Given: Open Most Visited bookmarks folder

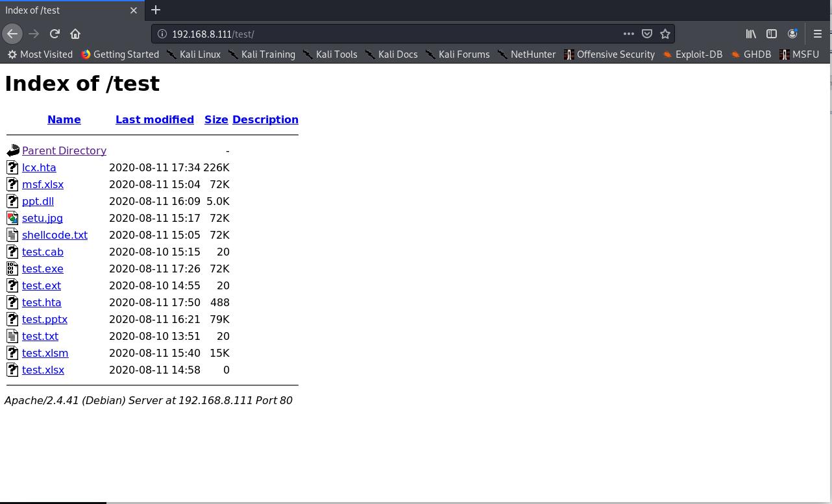Looking at the screenshot, I should pos(40,54).
